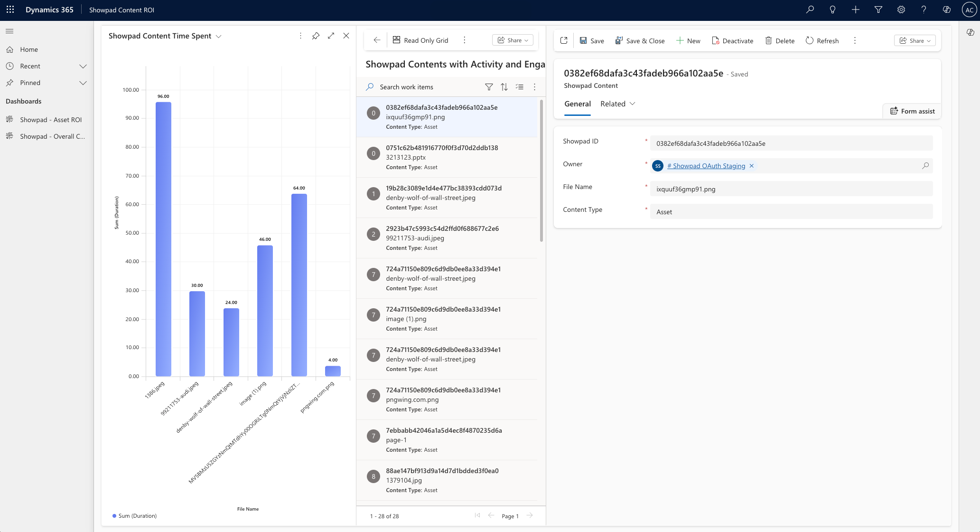The image size is (980, 532).
Task: Toggle select multiple work items list icon
Action: [520, 87]
